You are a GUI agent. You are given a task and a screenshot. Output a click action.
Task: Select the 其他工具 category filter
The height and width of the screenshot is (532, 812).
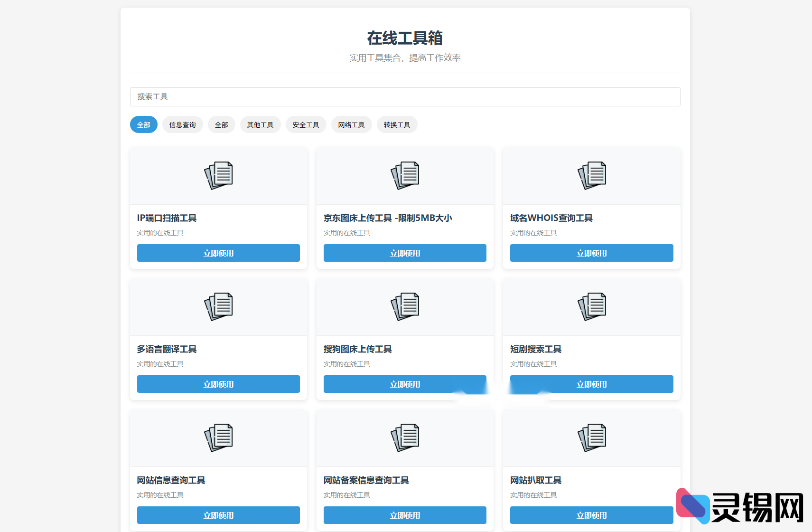coord(260,124)
